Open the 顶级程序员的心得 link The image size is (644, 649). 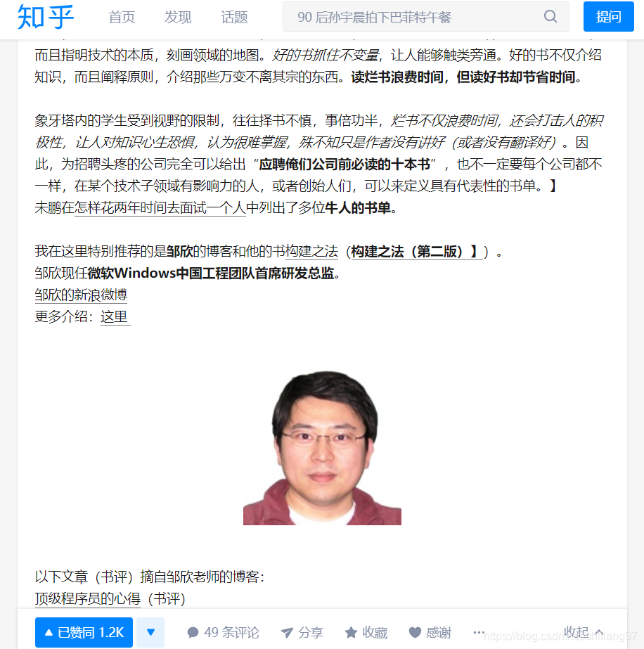[x=87, y=598]
